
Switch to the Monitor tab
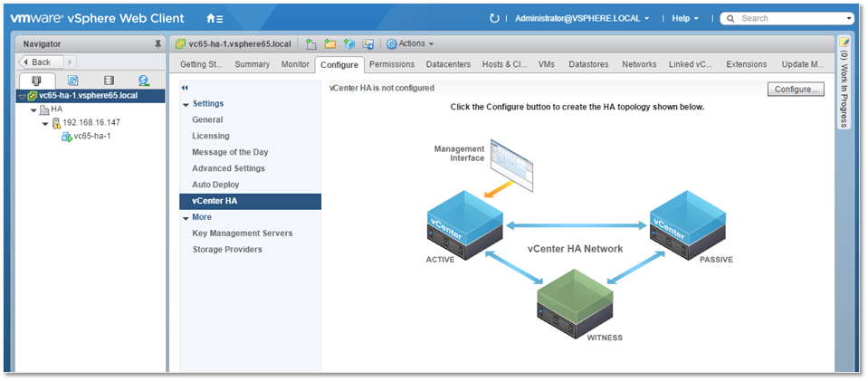pyautogui.click(x=295, y=64)
